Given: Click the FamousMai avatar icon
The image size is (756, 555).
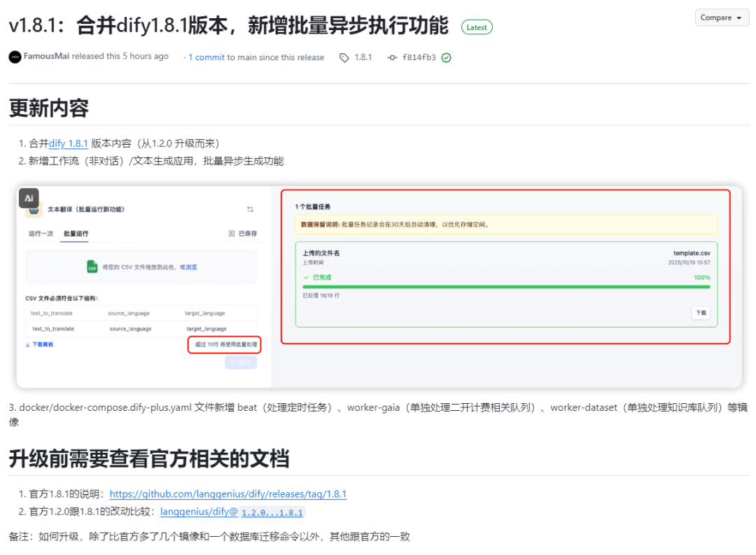Looking at the screenshot, I should pyautogui.click(x=15, y=57).
